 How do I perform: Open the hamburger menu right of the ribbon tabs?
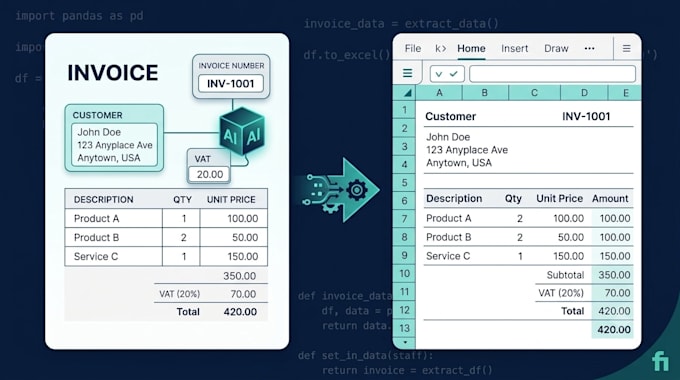tap(626, 48)
